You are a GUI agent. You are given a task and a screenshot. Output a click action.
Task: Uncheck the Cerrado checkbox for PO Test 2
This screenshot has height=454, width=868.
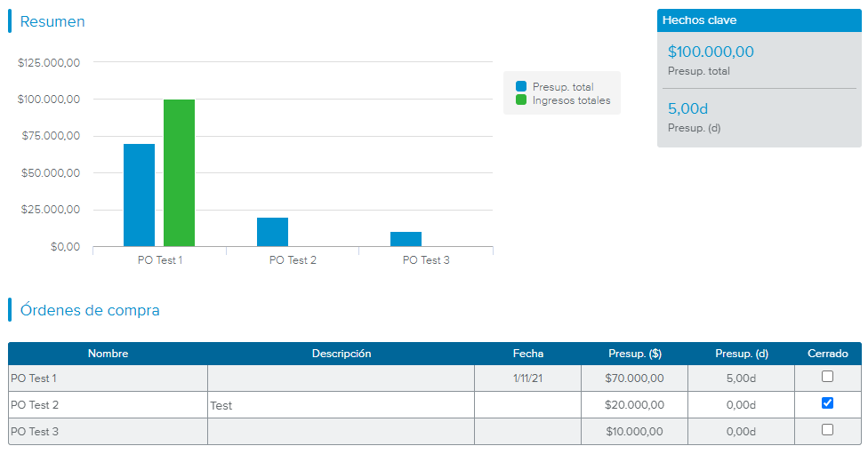point(827,403)
